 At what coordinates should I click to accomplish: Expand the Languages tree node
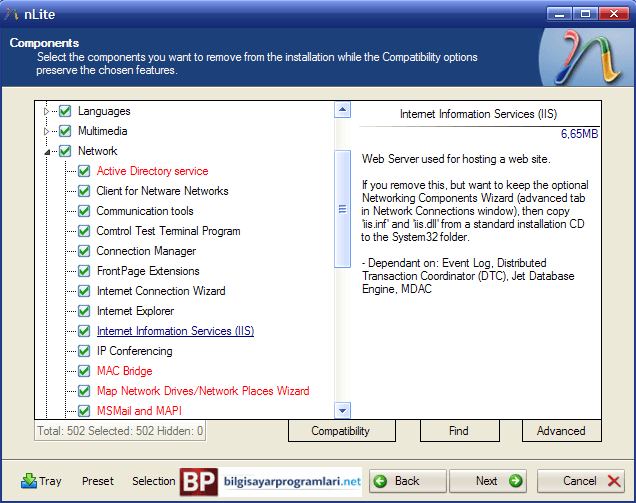[x=46, y=111]
